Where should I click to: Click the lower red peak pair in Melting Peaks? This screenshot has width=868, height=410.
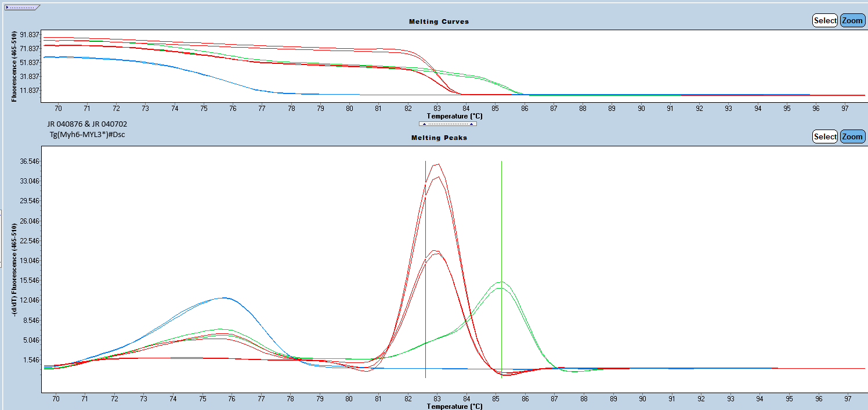435,252
